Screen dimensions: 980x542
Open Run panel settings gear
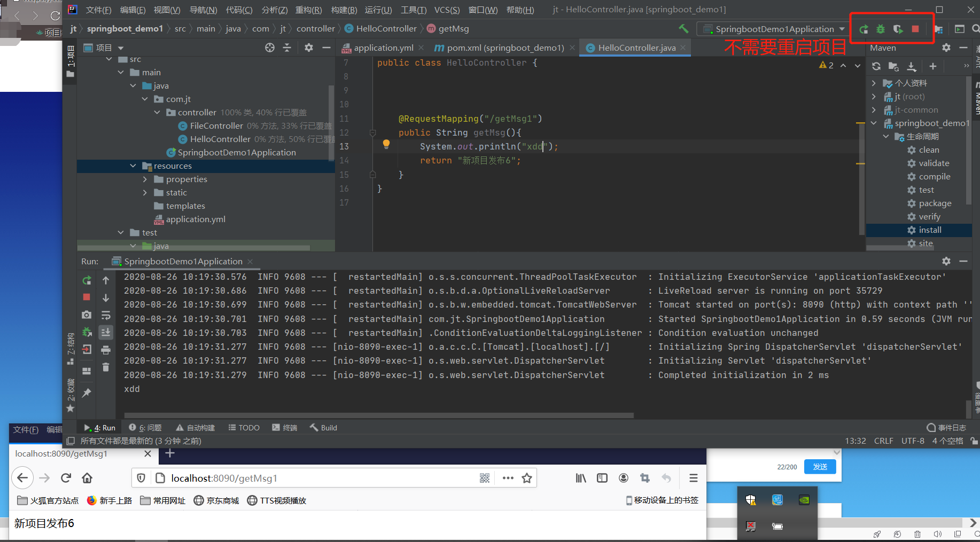pyautogui.click(x=946, y=261)
